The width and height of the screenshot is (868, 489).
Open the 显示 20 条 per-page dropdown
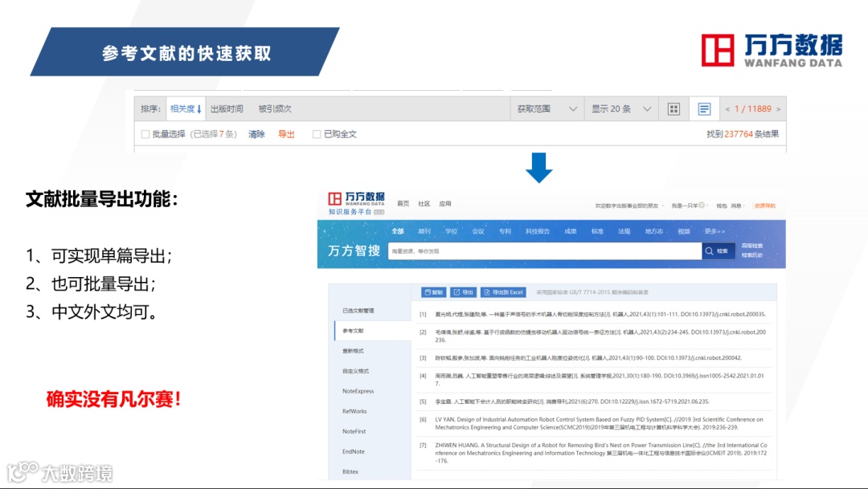tap(621, 109)
